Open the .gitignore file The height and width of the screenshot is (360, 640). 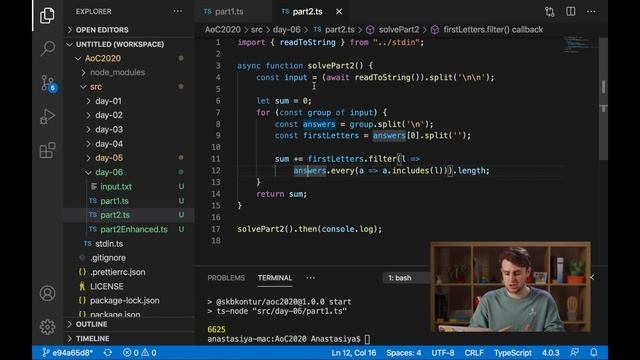point(129,258)
